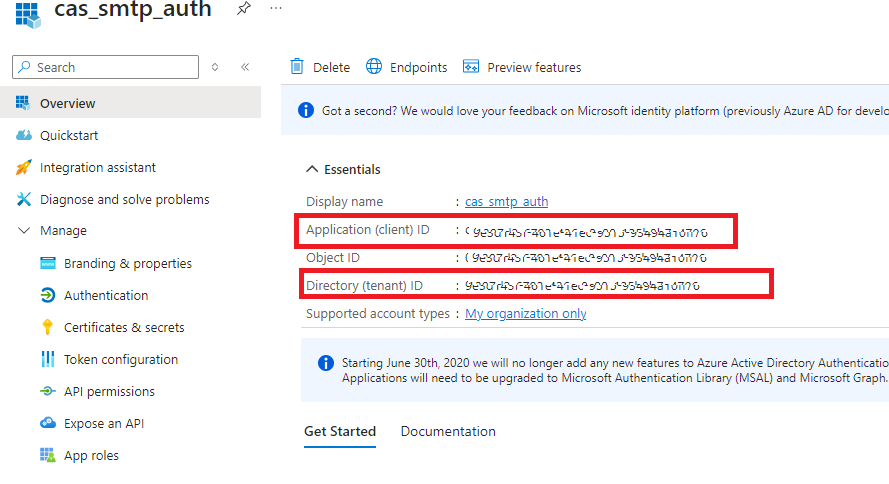Open Integration assistant
The height and width of the screenshot is (484, 889).
[98, 168]
